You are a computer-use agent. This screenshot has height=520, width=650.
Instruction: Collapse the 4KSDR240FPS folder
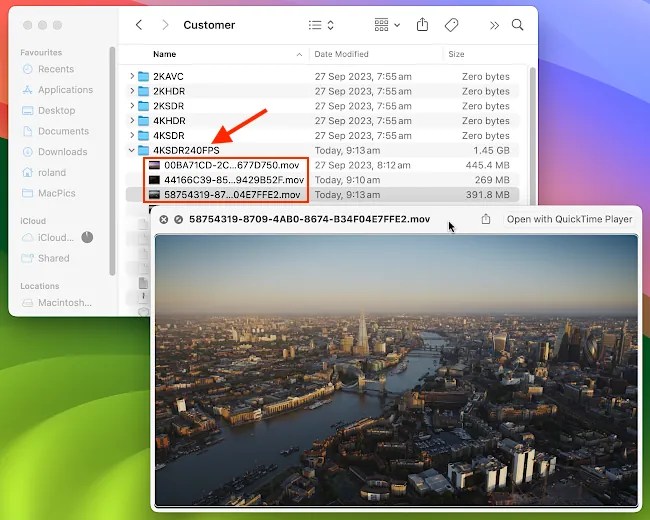click(x=132, y=151)
